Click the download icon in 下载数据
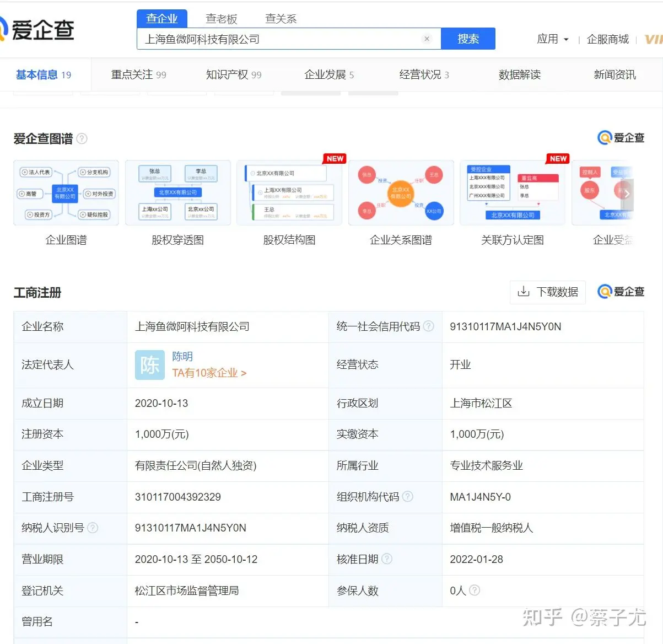663x644 pixels. click(524, 292)
